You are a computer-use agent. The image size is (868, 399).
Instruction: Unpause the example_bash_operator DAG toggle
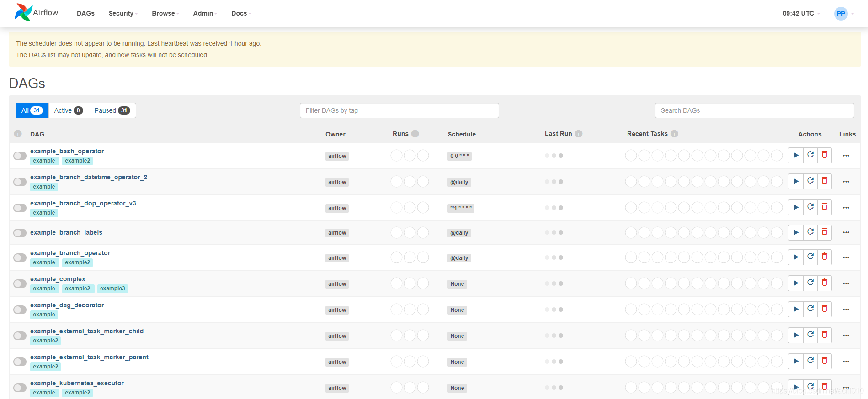click(20, 156)
